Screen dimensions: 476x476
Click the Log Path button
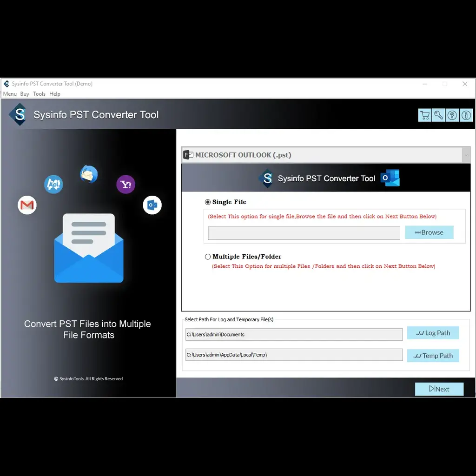pyautogui.click(x=433, y=333)
